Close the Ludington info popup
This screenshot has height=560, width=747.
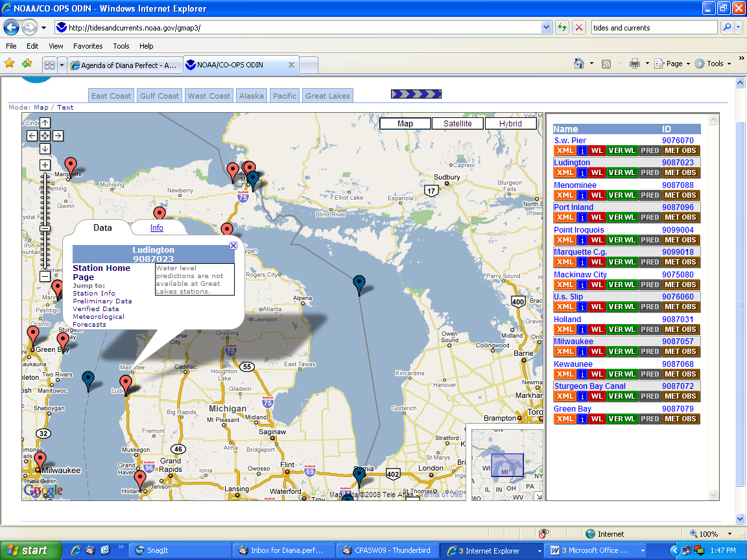tap(233, 246)
